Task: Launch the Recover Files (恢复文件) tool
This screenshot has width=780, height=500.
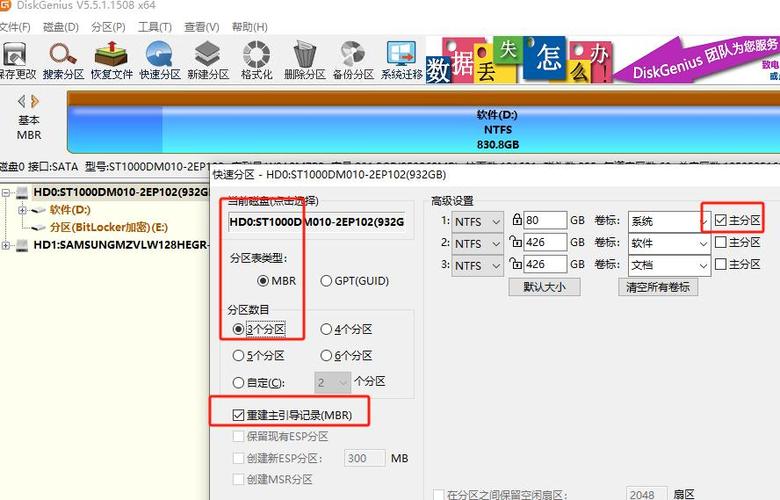Action: tap(111, 61)
